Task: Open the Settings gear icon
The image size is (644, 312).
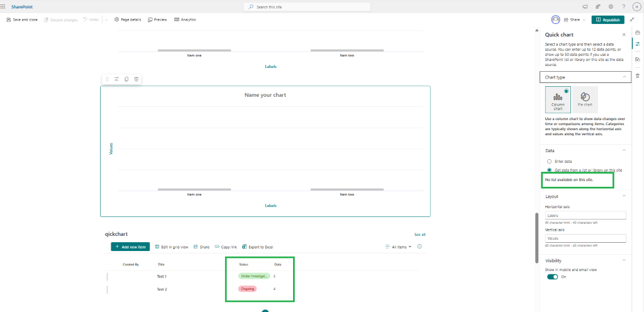Action: (611, 7)
